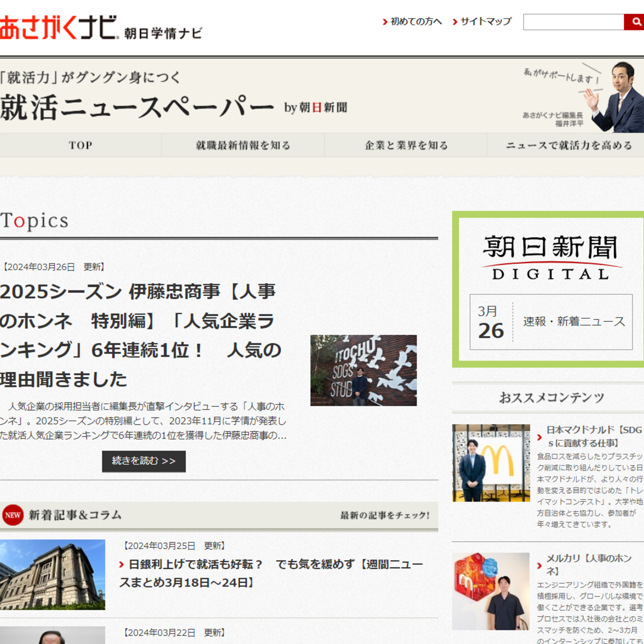
Task: Click the 伊藤忠商事 article summary paragraph
Action: tap(143, 421)
